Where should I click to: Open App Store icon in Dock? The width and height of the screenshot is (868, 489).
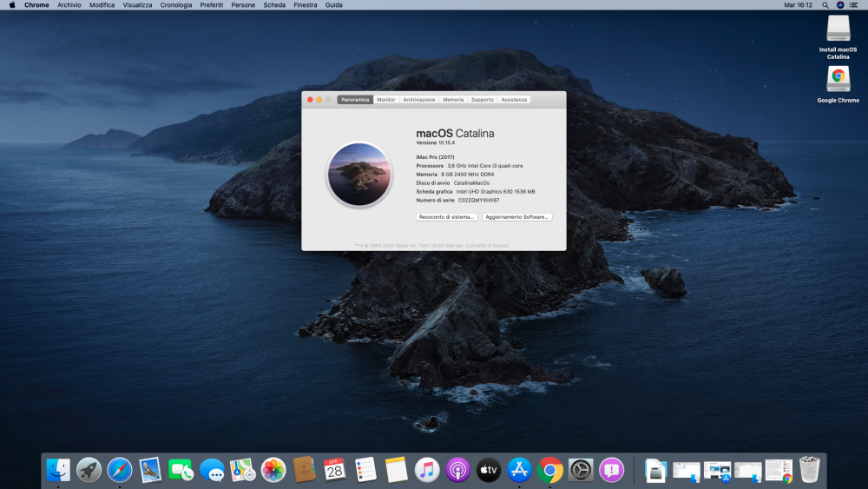click(x=519, y=470)
